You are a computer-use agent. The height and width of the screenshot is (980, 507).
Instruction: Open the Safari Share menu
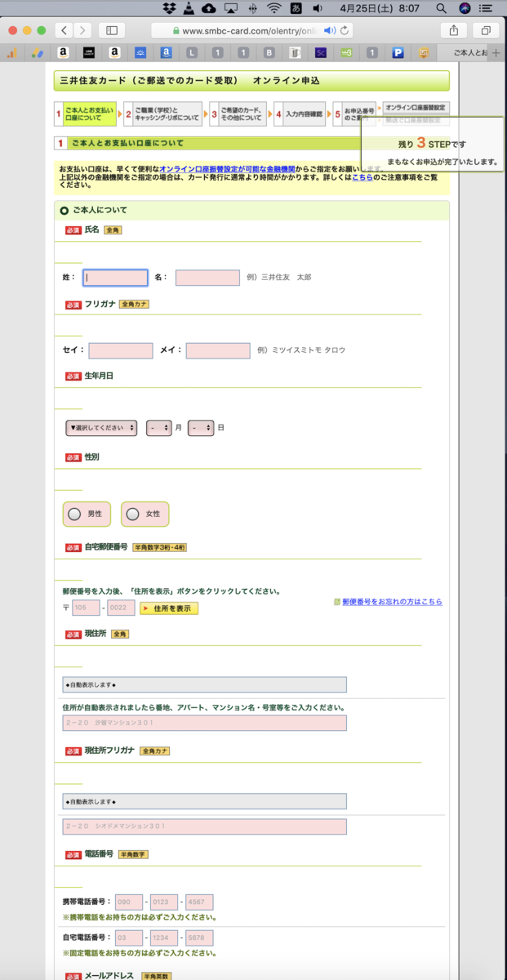coord(453,30)
